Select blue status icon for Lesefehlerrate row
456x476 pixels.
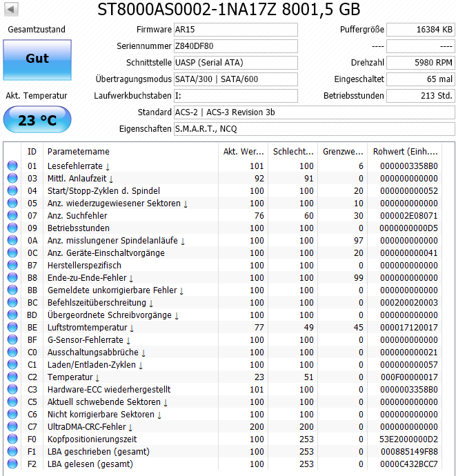[12, 166]
